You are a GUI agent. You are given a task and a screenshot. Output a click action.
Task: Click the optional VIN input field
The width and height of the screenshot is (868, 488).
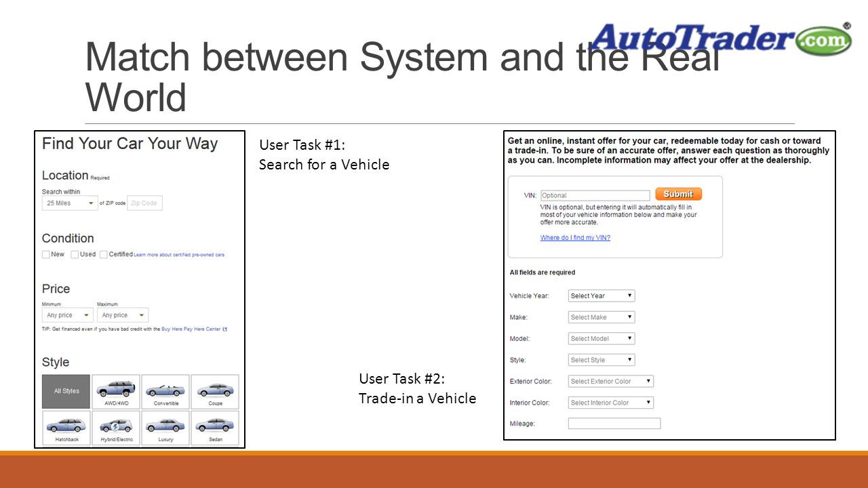click(595, 195)
